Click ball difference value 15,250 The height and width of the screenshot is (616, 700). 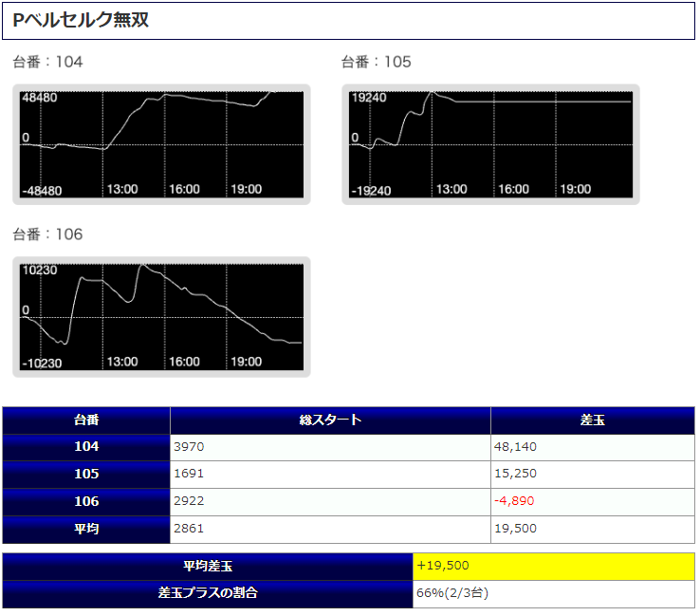pyautogui.click(x=515, y=474)
